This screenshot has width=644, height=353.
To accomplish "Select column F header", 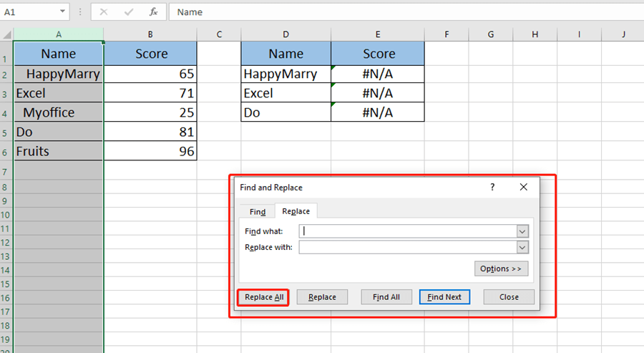I will 447,34.
